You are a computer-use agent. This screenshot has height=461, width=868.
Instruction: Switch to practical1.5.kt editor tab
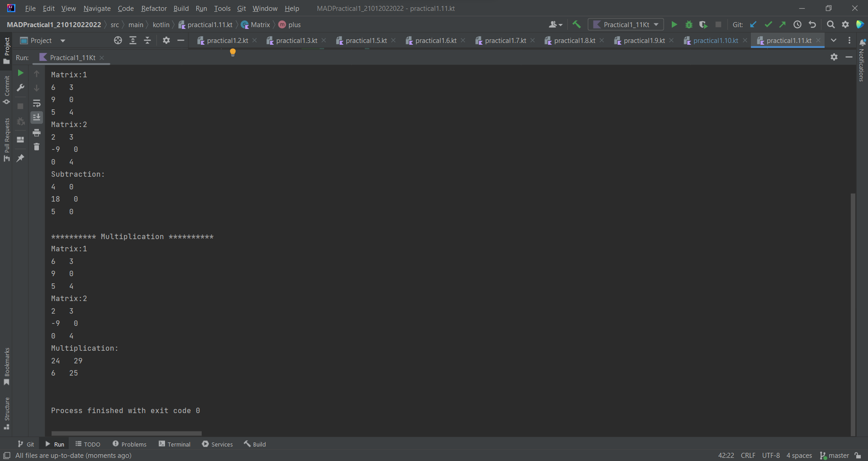pos(366,41)
